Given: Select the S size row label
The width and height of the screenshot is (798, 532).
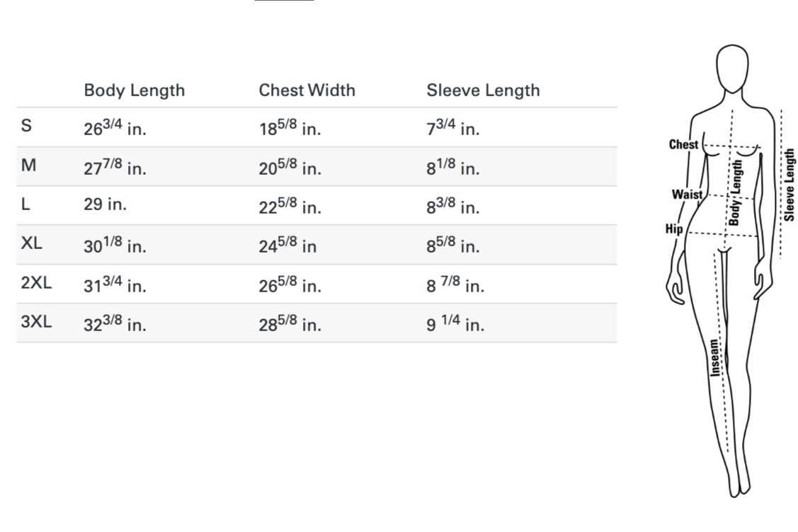Looking at the screenshot, I should (x=26, y=127).
